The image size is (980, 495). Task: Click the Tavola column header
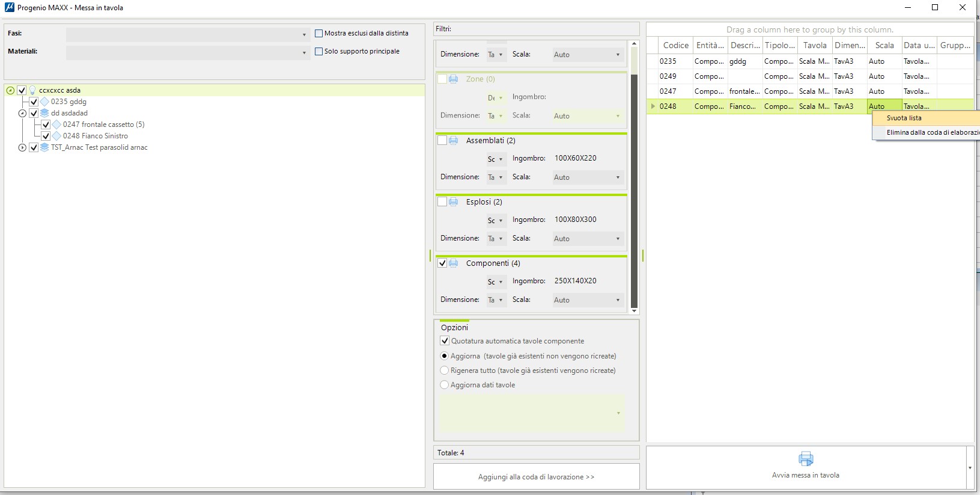(x=815, y=45)
